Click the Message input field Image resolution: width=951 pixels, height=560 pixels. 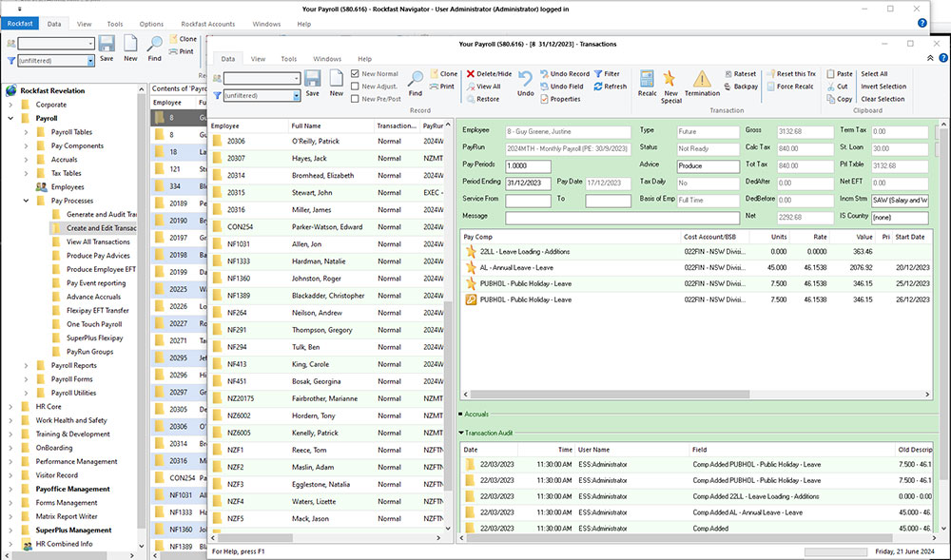tap(622, 217)
